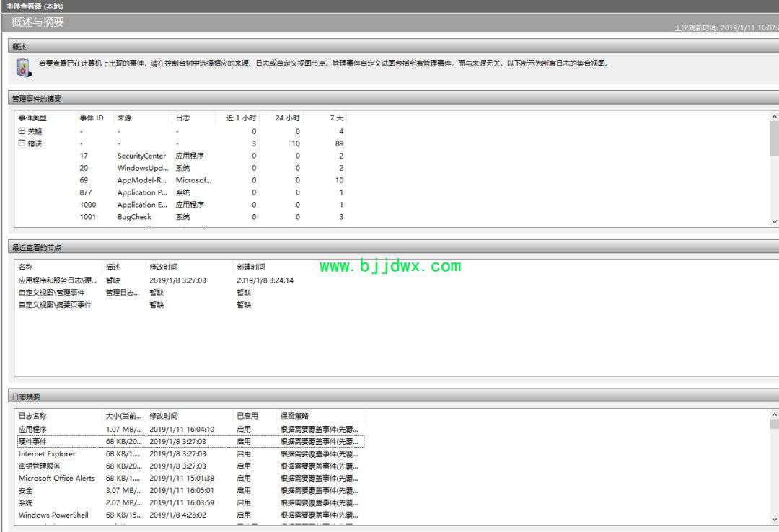Viewport: 779px width, 532px height.
Task: Collapse the 管理事件的摘要 section header
Action: (x=394, y=98)
